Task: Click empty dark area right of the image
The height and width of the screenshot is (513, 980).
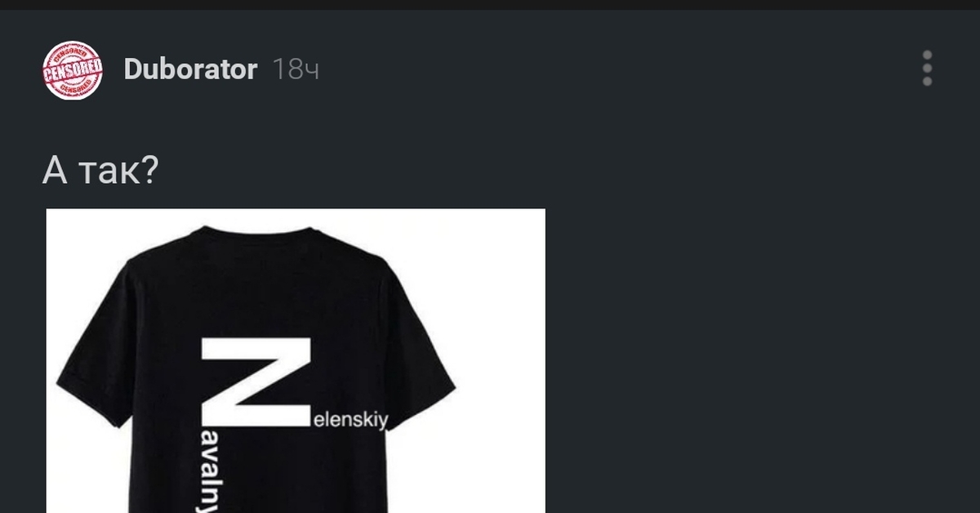Action: (x=759, y=359)
